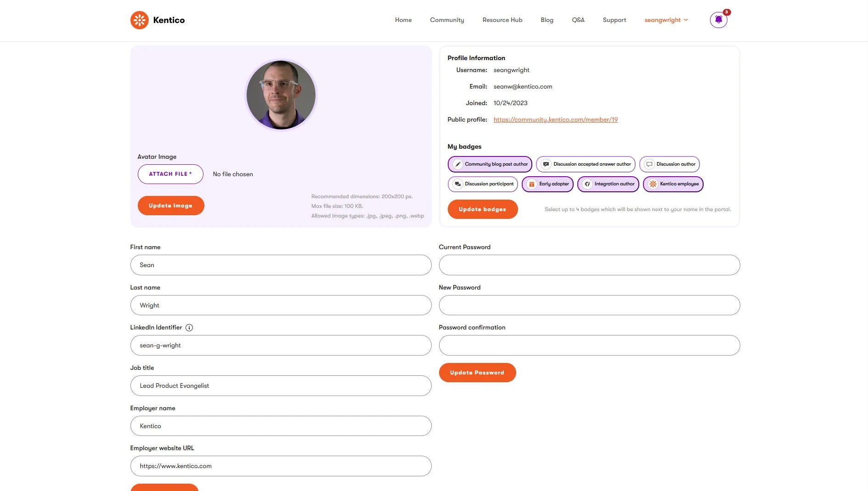This screenshot has width=868, height=491.
Task: Click the 'Max file size: 100 KB.' text
Action: point(337,206)
